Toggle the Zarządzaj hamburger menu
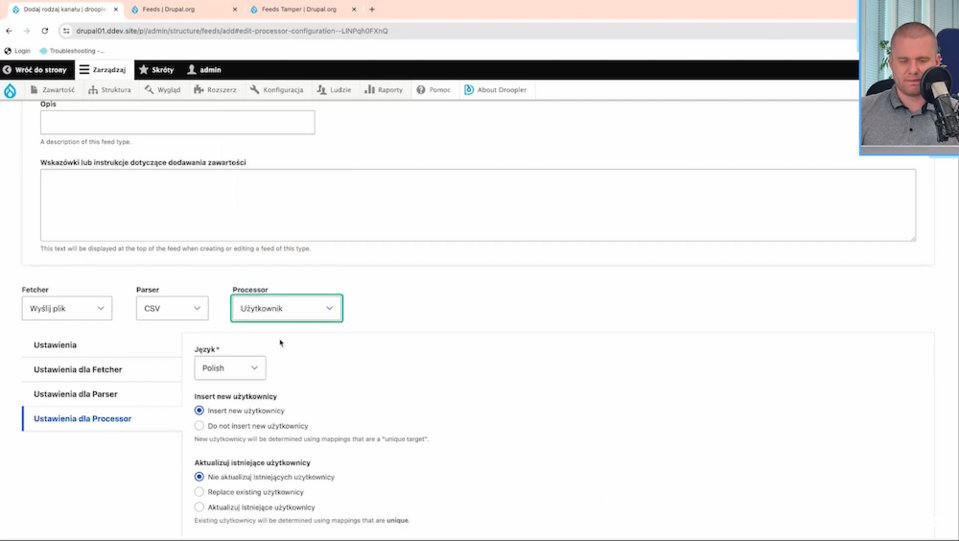959x541 pixels. (84, 70)
